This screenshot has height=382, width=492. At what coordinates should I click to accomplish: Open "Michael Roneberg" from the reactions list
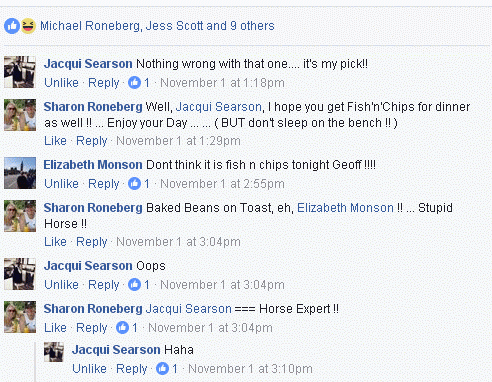(90, 26)
